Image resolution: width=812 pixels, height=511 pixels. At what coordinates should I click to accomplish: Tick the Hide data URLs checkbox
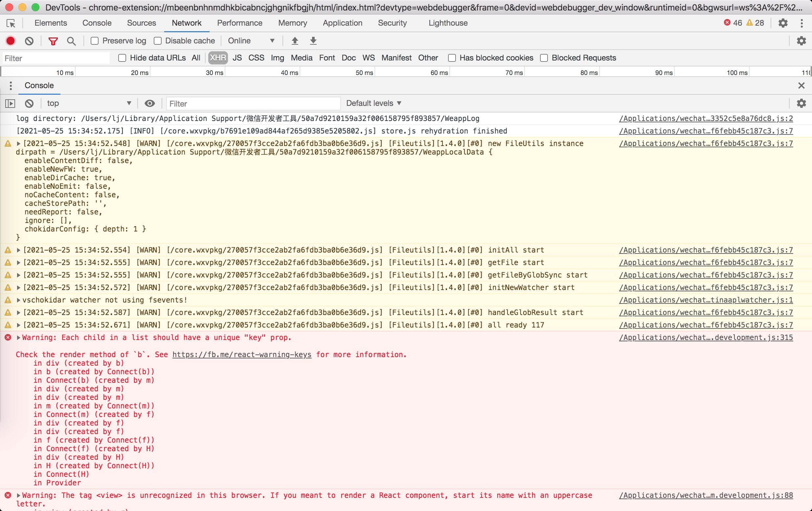tap(122, 58)
